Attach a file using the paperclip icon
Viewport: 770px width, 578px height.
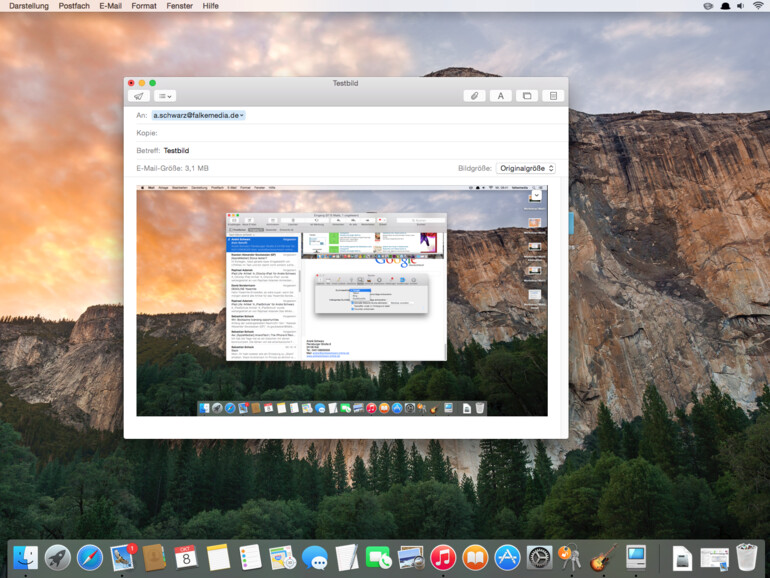point(474,96)
